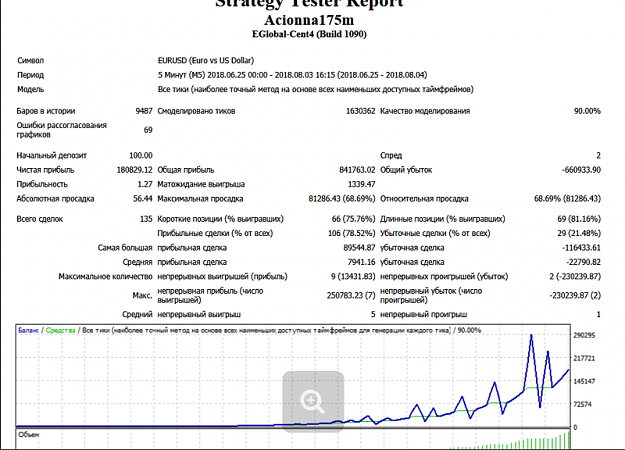Click the profit factor value '1.27'
Image resolution: width=625 pixels, height=450 pixels.
point(145,184)
